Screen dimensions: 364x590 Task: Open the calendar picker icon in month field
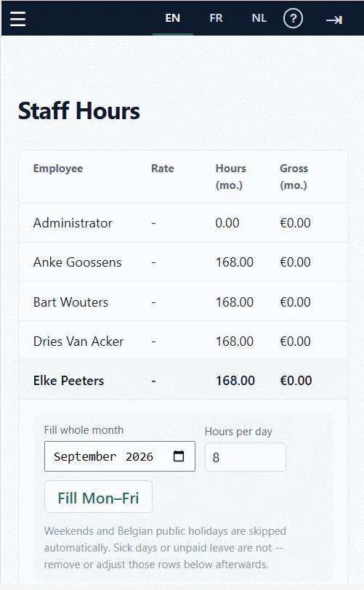coord(179,456)
